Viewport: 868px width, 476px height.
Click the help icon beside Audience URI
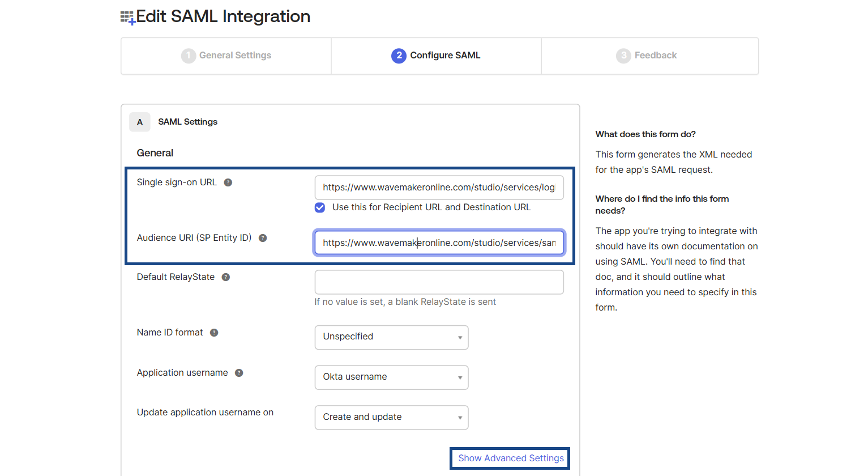pyautogui.click(x=263, y=238)
